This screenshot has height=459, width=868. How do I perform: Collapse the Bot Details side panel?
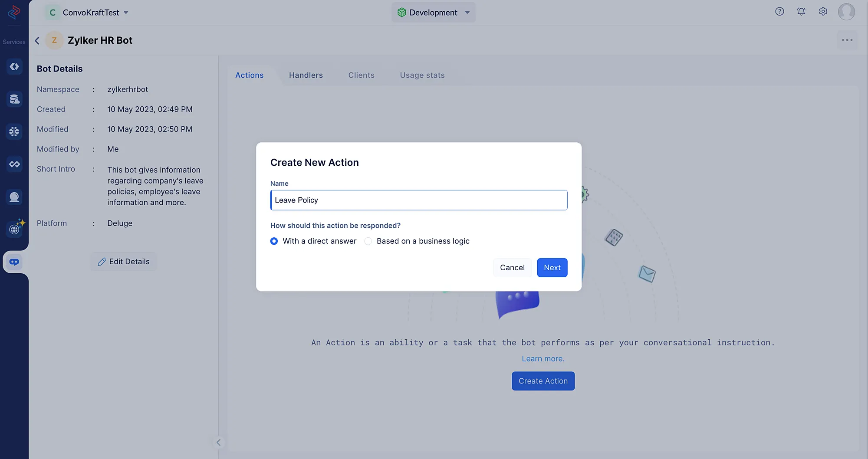coord(218,442)
